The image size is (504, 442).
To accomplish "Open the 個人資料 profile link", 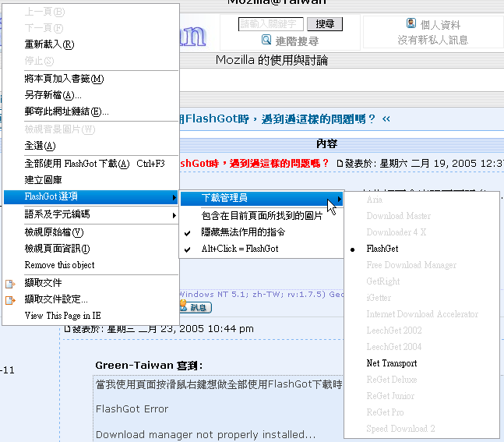I will (440, 25).
